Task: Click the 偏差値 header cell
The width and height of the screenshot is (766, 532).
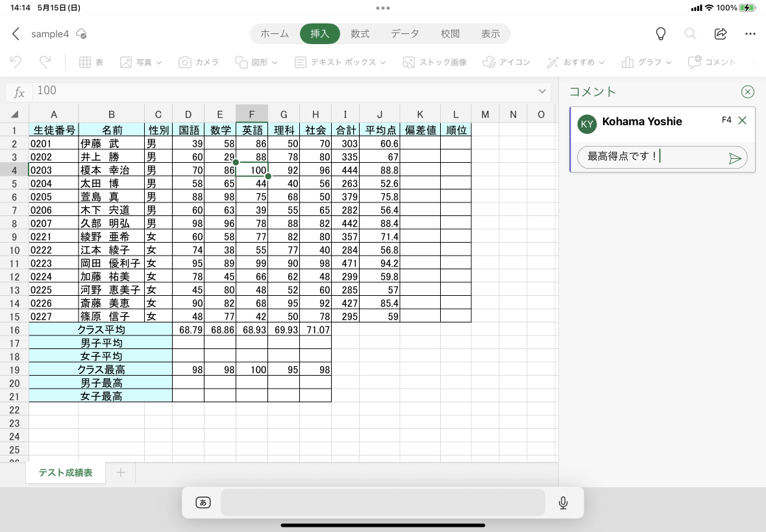Action: (x=420, y=130)
